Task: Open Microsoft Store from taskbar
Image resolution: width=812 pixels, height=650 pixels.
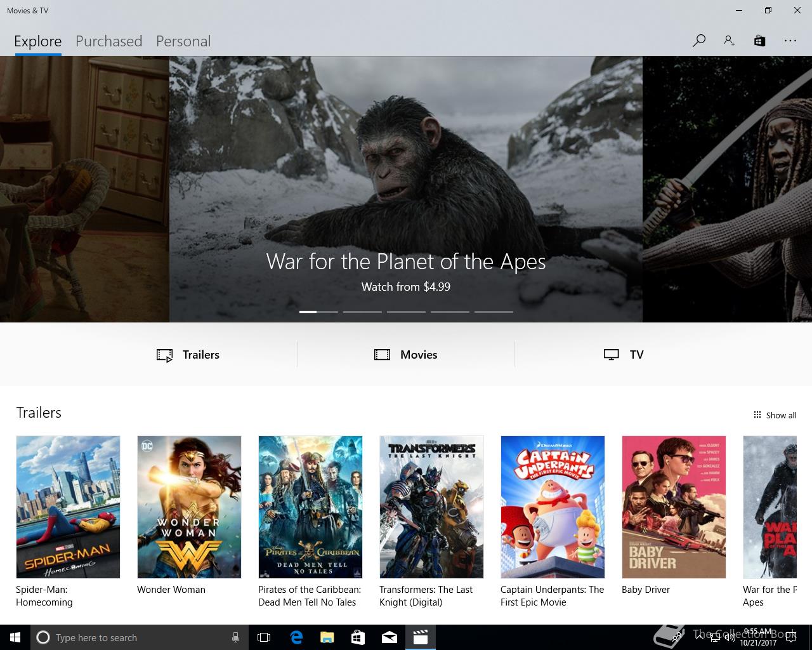Action: point(358,637)
